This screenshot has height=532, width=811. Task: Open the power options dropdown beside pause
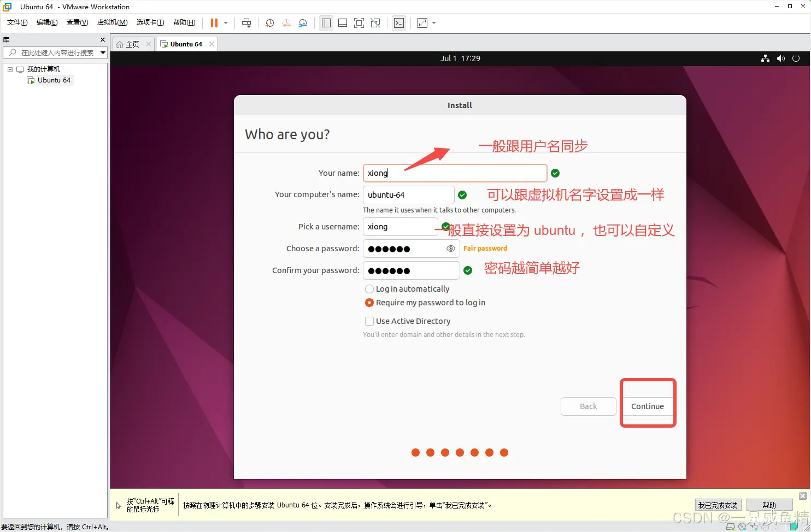coord(226,23)
